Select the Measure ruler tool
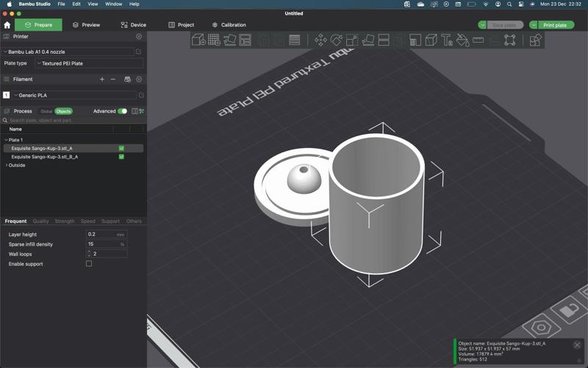 pyautogui.click(x=478, y=40)
